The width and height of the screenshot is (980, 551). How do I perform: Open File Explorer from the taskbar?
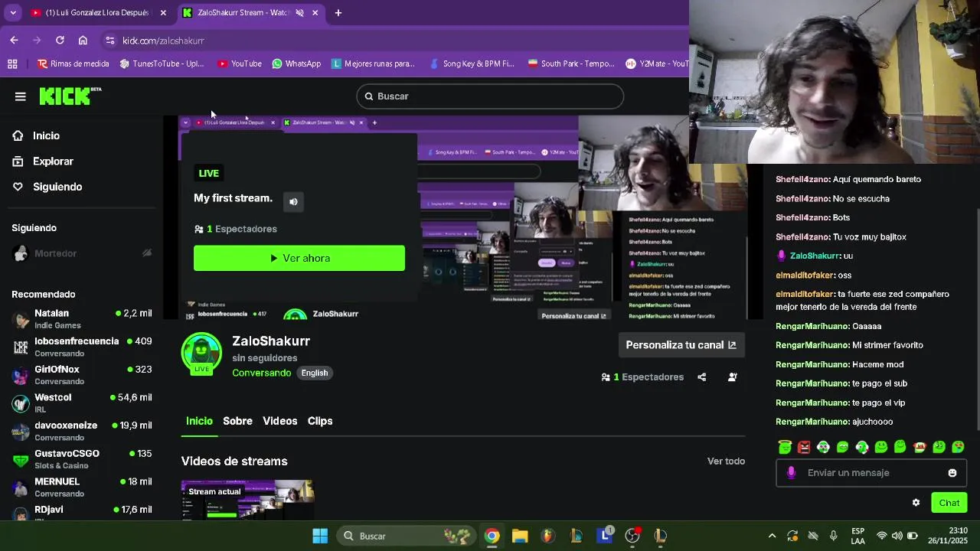coord(520,536)
